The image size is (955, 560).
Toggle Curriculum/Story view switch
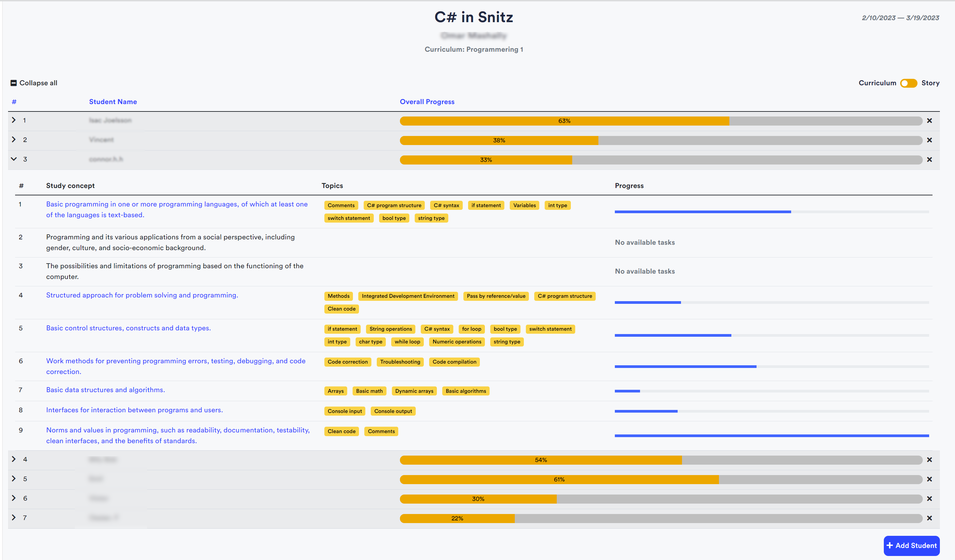908,83
